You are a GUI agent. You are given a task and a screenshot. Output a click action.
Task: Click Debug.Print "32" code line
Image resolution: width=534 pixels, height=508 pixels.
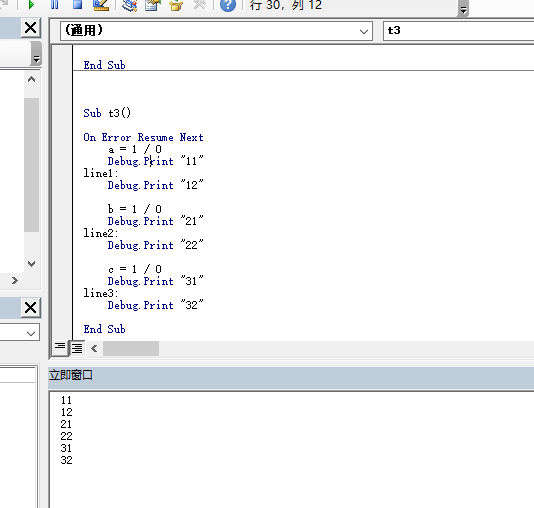coord(156,305)
